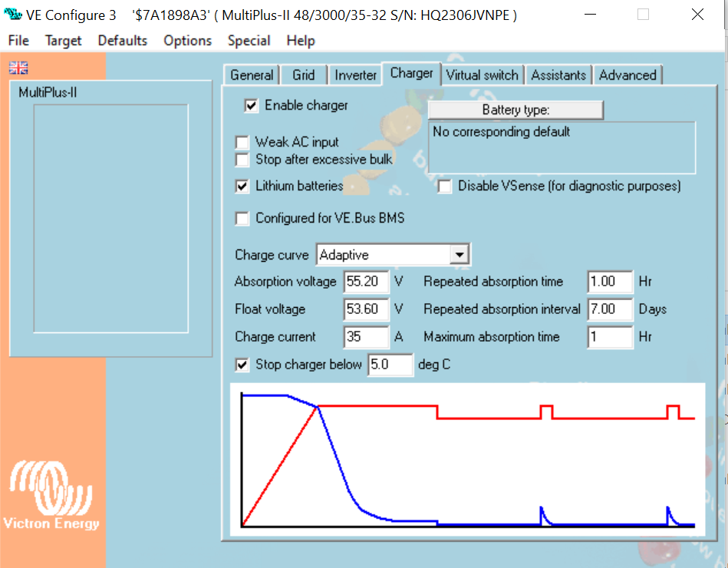Image resolution: width=728 pixels, height=568 pixels.
Task: Click the Charge current field
Action: pos(366,337)
